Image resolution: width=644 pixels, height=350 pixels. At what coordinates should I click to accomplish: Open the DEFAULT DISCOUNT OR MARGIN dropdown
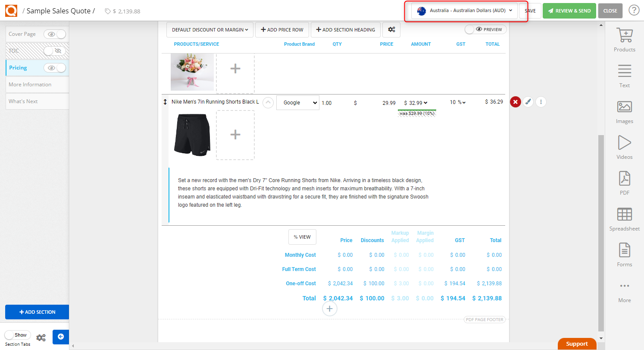tap(209, 29)
